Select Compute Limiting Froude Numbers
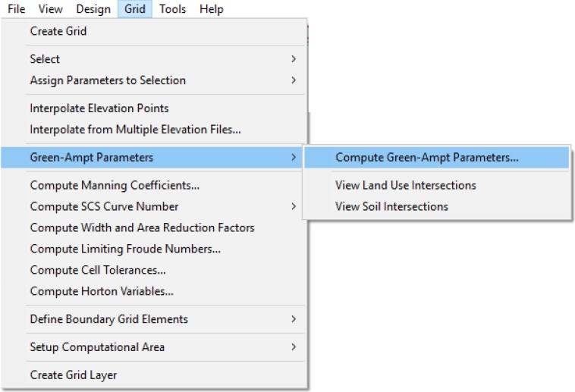575x392 pixels. click(125, 249)
